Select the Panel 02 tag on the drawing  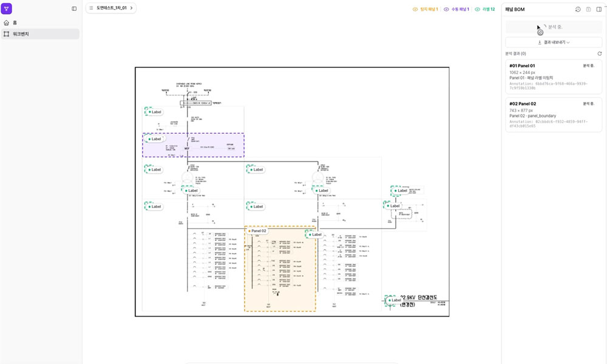click(257, 231)
